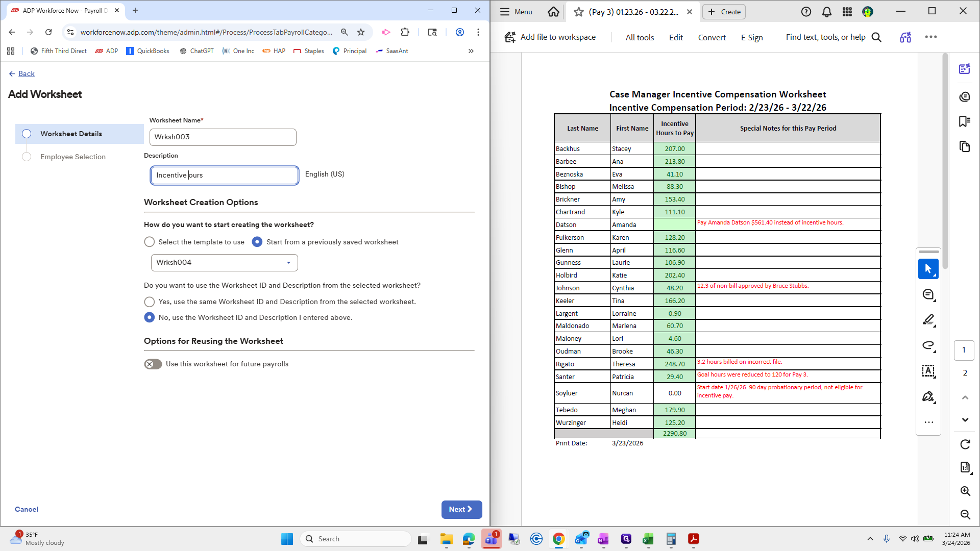This screenshot has width=980, height=551.
Task: Click the Acrobat notifications bell icon
Action: click(x=826, y=12)
